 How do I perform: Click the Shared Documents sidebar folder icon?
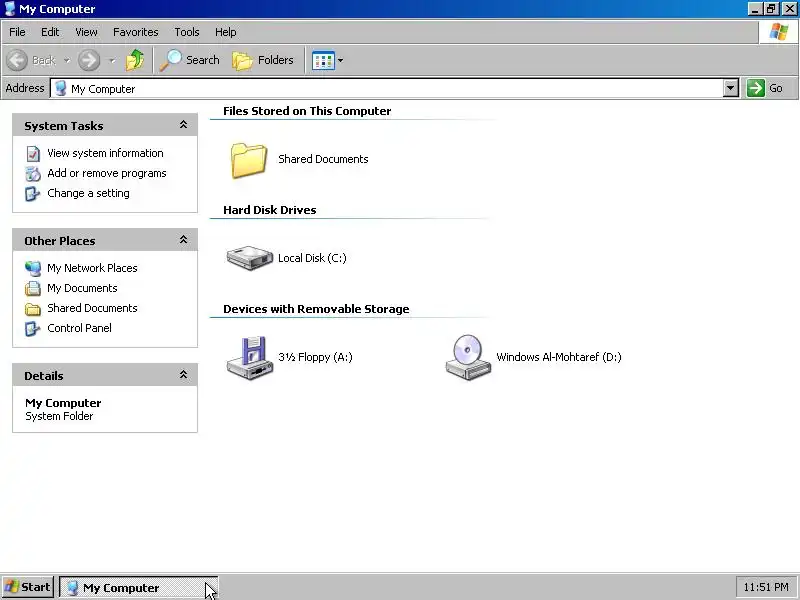[x=33, y=309]
